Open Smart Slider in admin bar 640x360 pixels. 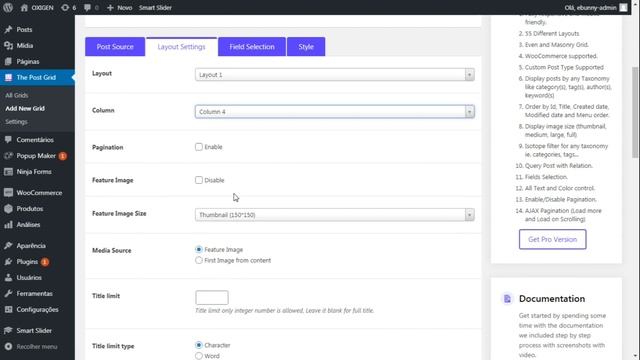pos(155,7)
